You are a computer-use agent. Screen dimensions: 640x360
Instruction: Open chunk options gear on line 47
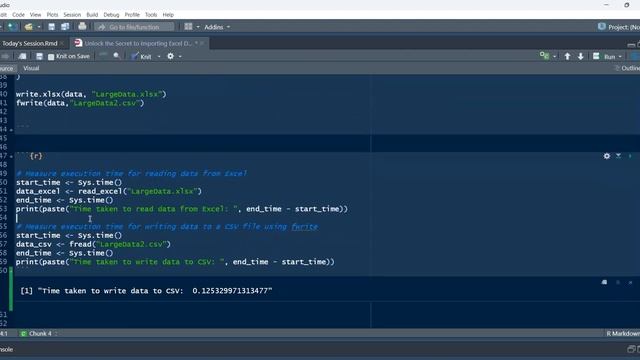click(x=607, y=156)
